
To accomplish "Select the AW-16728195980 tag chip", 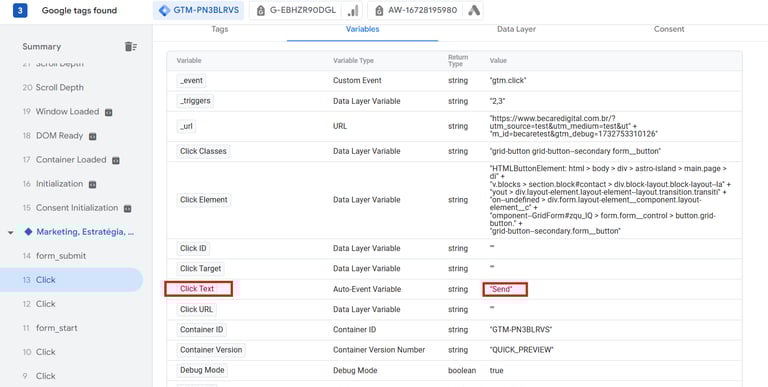I will (x=425, y=10).
